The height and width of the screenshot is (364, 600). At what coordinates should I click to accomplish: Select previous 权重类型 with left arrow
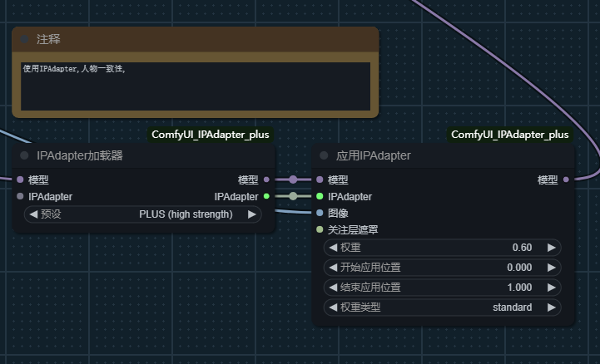coord(334,307)
